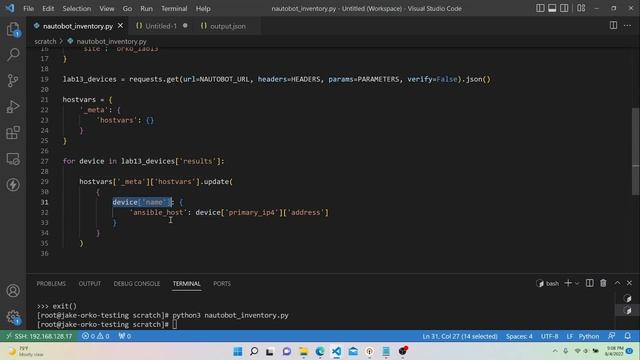Open the Manage gear icon
The width and height of the screenshot is (640, 360).
pos(13,317)
